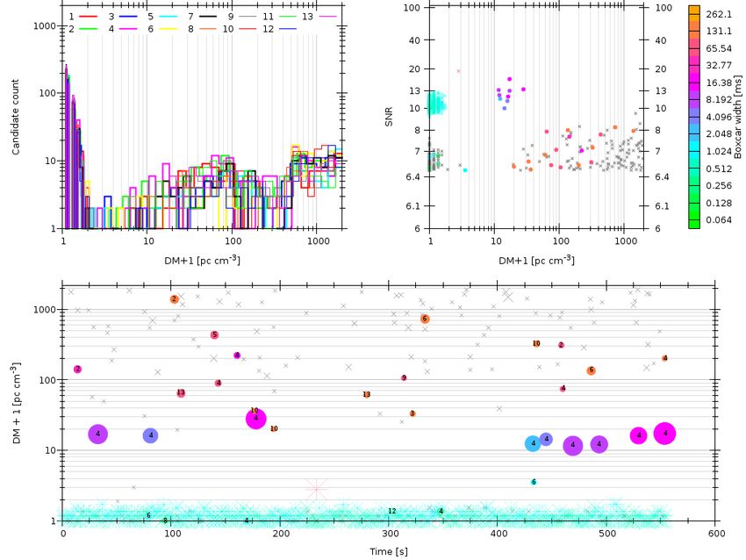Select the rightmost magenta circle near 553 seconds
The height and width of the screenshot is (560, 746).
click(664, 433)
